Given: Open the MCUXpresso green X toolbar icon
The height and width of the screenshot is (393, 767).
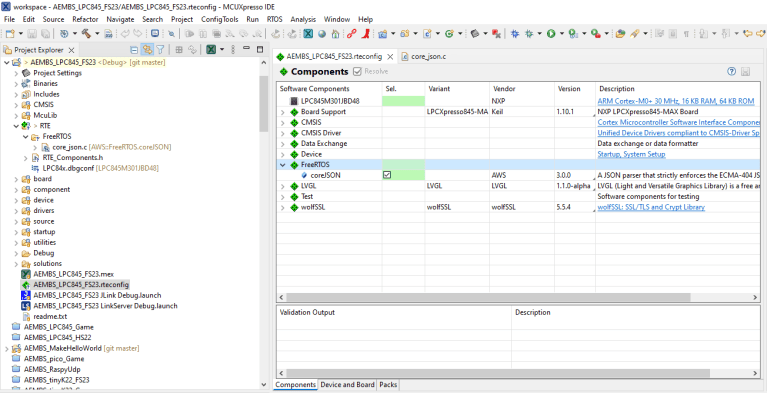Looking at the screenshot, I should click(308, 34).
